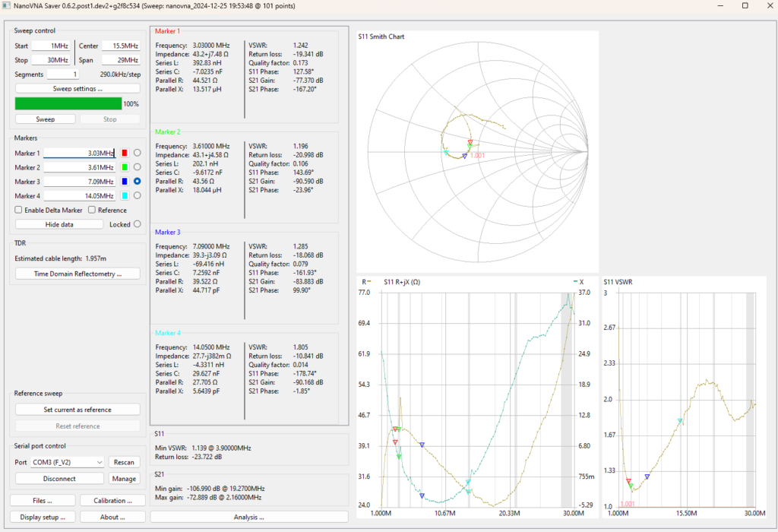Image resolution: width=778 pixels, height=532 pixels.
Task: Click the Marker 4 frequency field
Action: point(79,196)
